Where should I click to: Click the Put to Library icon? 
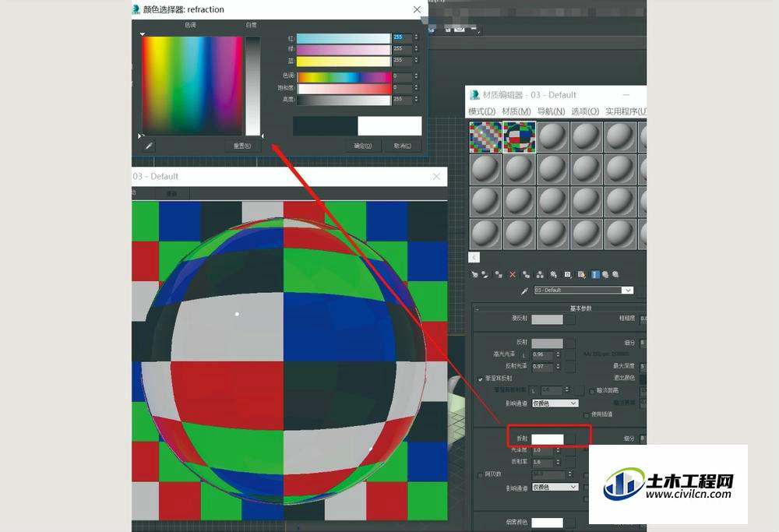tap(553, 274)
